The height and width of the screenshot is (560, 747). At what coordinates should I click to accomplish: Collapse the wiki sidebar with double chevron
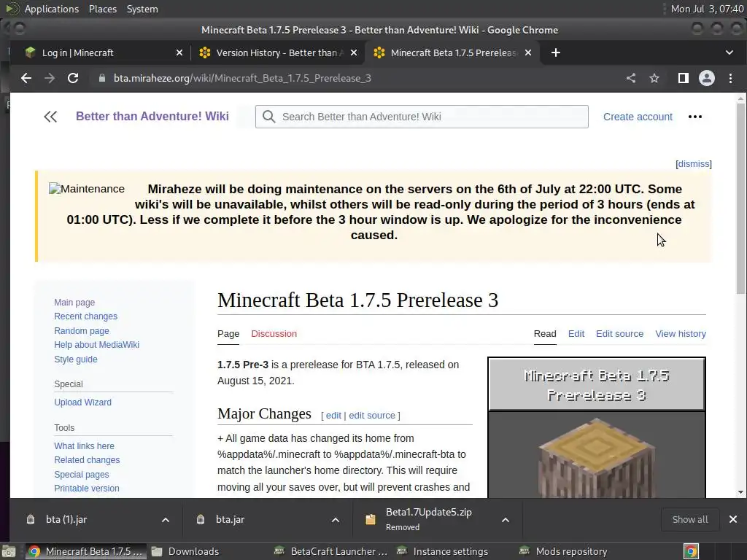(50, 117)
